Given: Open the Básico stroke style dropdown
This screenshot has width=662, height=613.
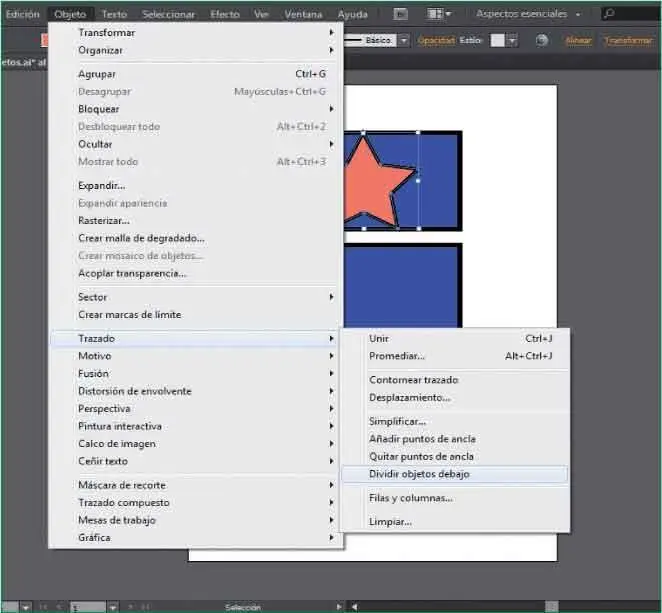Looking at the screenshot, I should click(x=404, y=41).
